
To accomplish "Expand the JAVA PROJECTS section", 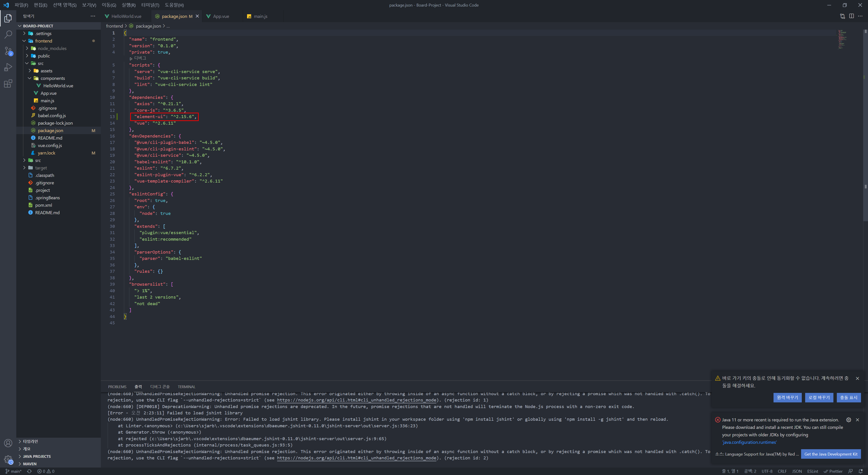I will click(37, 456).
